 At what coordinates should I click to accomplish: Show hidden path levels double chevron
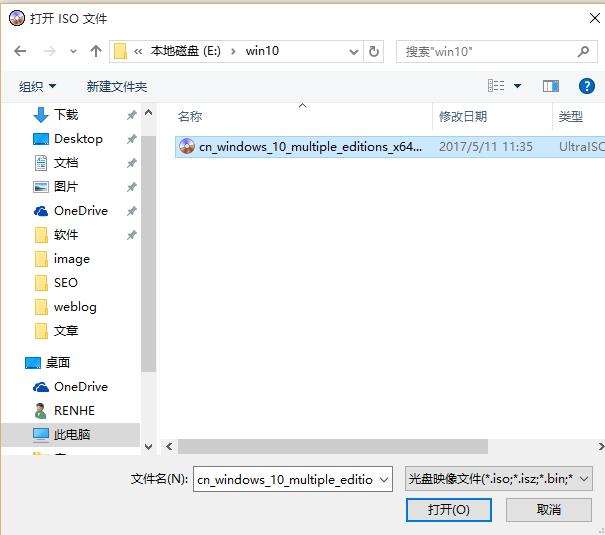(x=138, y=51)
